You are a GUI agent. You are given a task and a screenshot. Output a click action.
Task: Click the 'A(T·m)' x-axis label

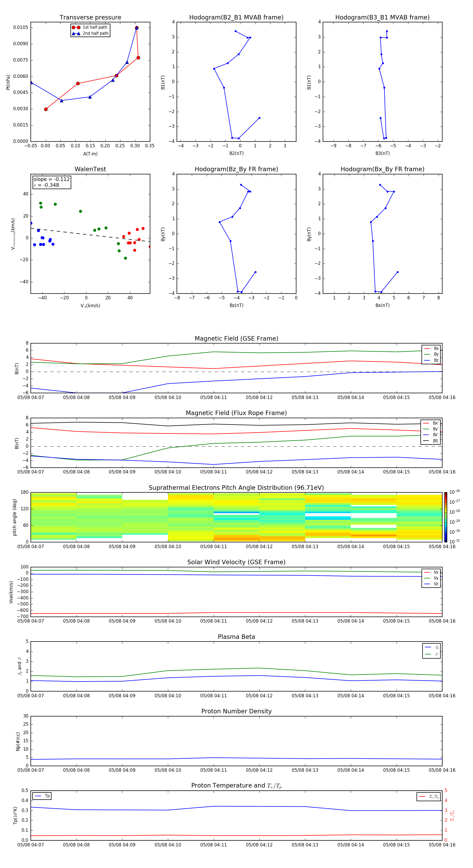[90, 154]
